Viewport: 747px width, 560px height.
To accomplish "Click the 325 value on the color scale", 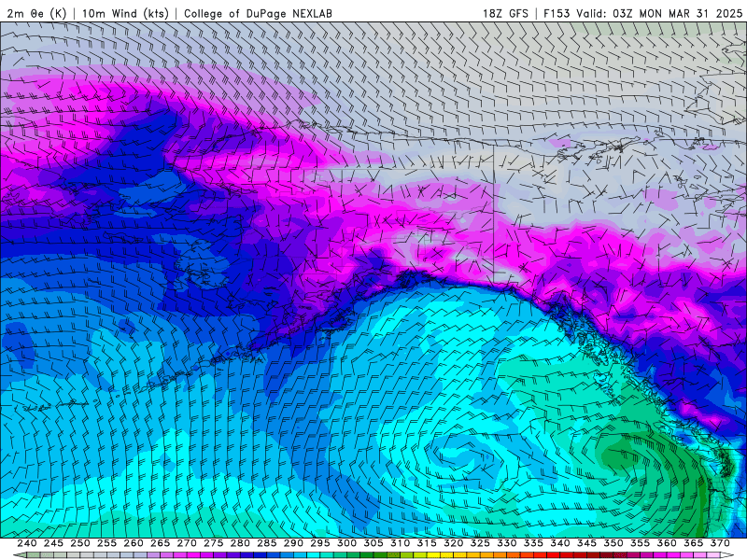I will 480,543.
